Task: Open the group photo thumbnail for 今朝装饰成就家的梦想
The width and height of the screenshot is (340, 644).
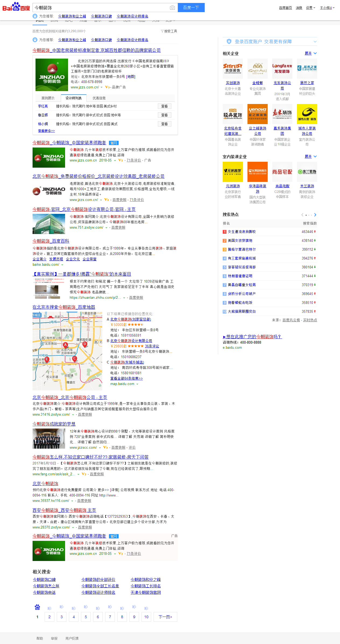Action: coord(49,438)
